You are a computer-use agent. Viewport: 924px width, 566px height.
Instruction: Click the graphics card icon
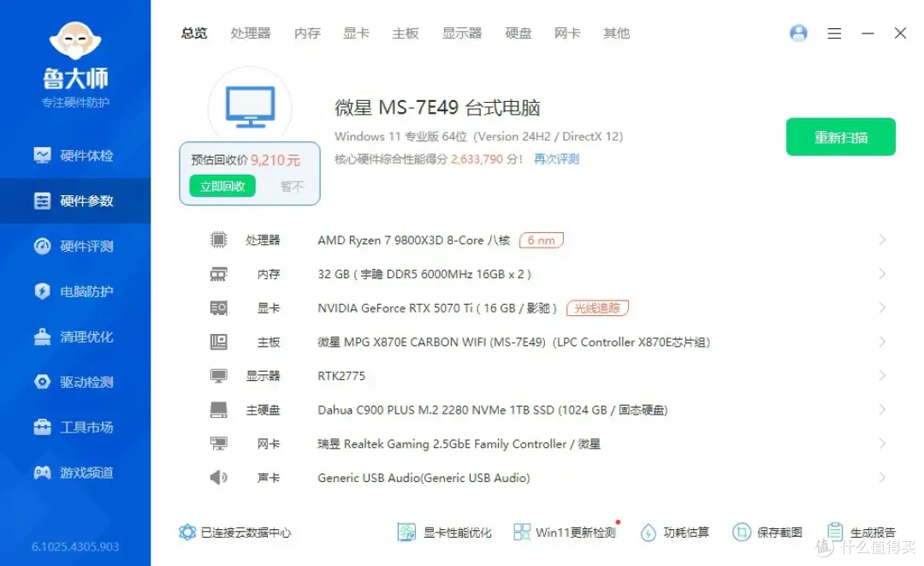click(x=219, y=307)
